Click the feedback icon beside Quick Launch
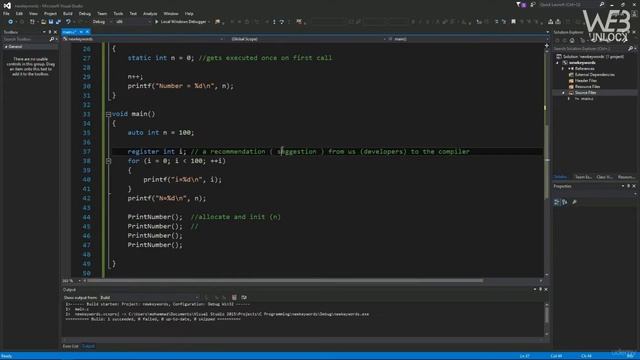This screenshot has height=360, width=640. pos(533,4)
